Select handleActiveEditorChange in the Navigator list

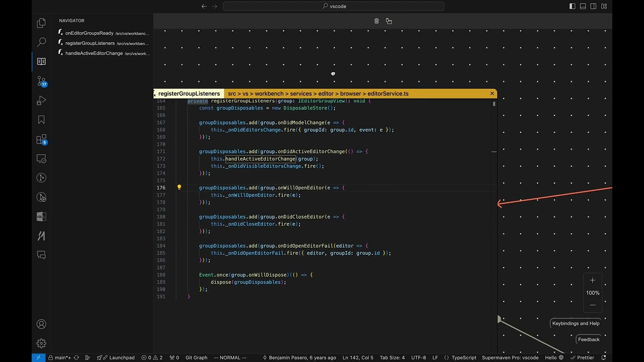[94, 53]
